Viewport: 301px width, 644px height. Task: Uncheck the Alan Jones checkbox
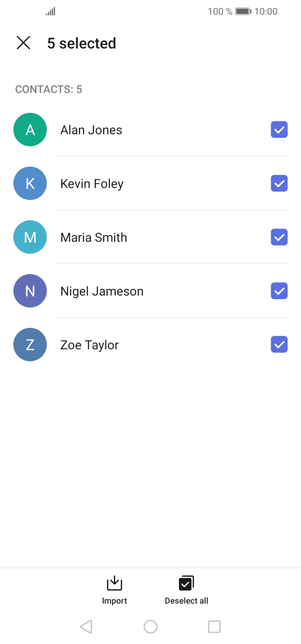pyautogui.click(x=279, y=130)
